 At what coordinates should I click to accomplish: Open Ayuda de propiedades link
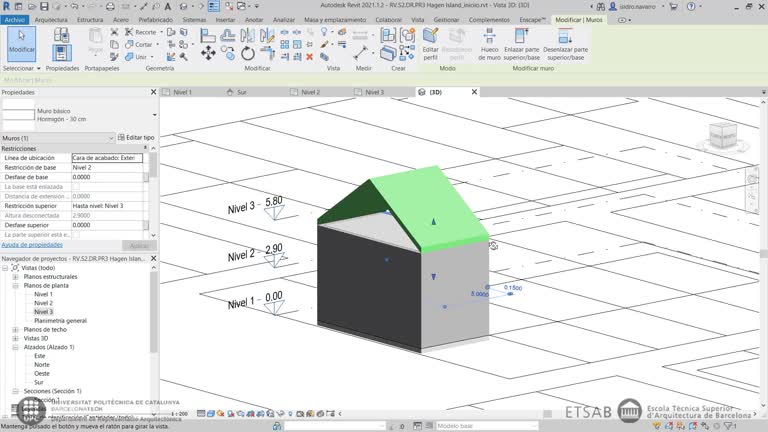[x=32, y=244]
